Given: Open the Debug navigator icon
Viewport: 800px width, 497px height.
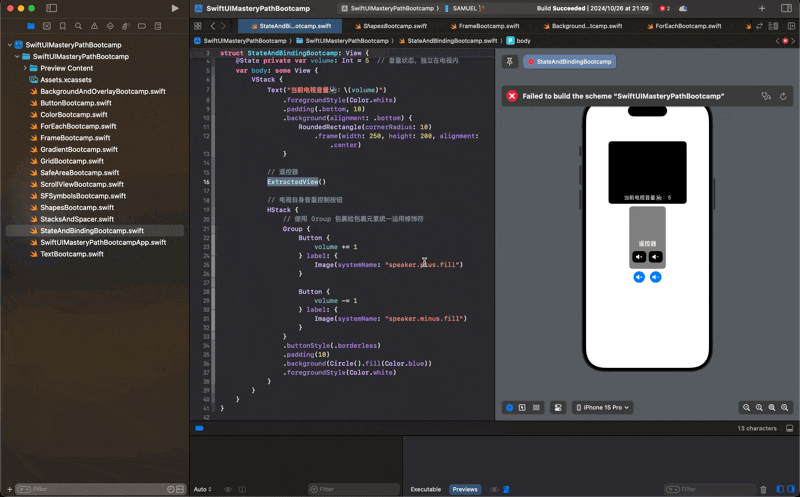Looking at the screenshot, I should tap(126, 26).
